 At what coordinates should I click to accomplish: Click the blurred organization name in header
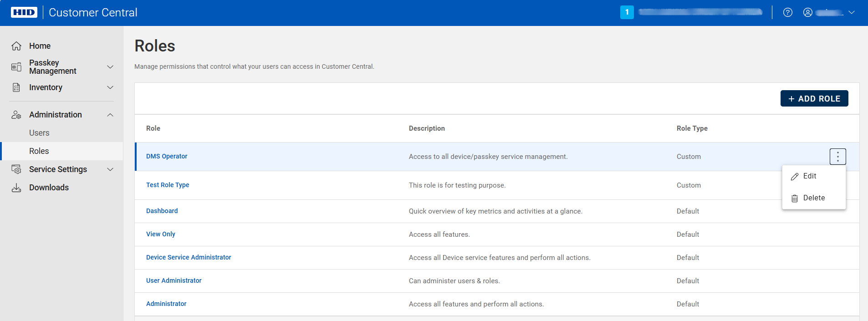point(700,12)
